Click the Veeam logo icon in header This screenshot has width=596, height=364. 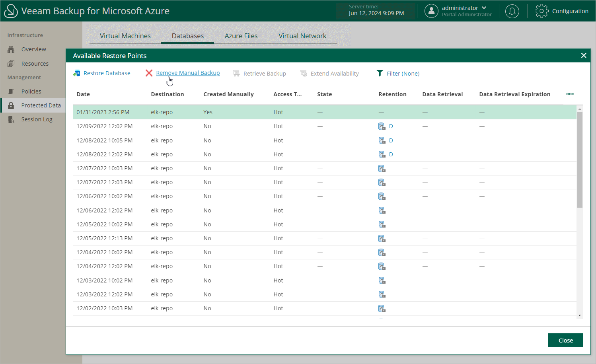pos(11,11)
